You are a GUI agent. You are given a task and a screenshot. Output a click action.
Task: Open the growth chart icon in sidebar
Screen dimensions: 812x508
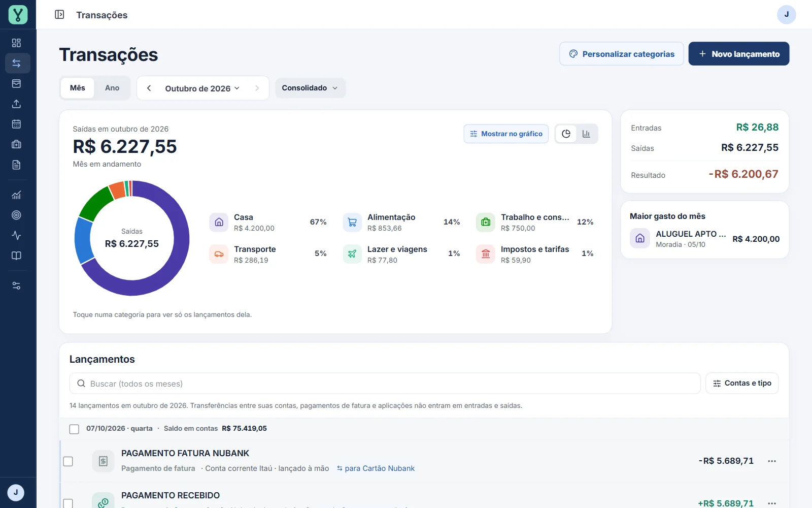[16, 195]
